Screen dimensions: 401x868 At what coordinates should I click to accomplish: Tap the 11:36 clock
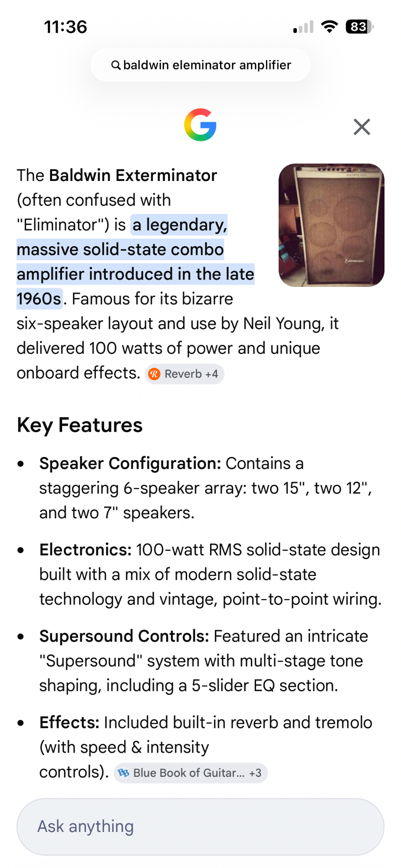click(66, 27)
